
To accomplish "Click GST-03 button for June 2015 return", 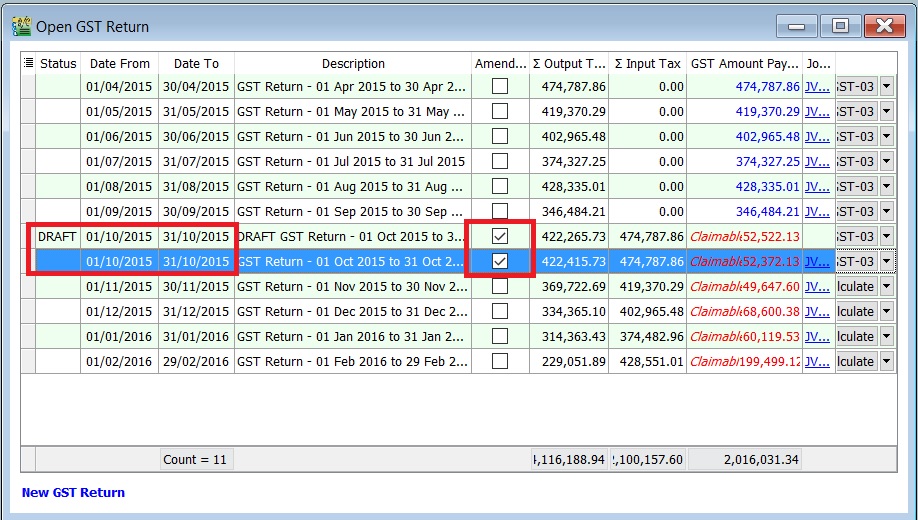I will point(855,137).
